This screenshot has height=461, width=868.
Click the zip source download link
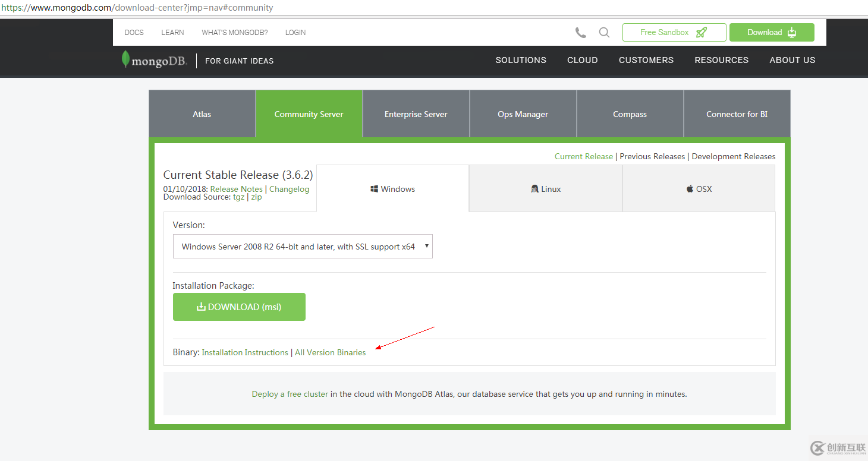click(x=256, y=197)
